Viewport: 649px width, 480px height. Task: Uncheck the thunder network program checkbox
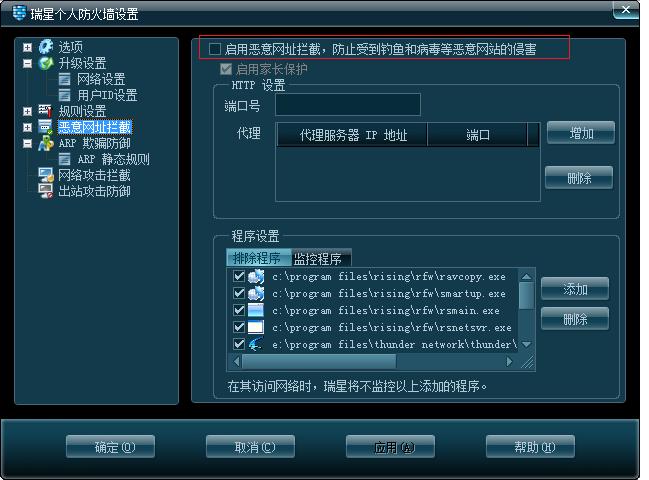tap(239, 344)
